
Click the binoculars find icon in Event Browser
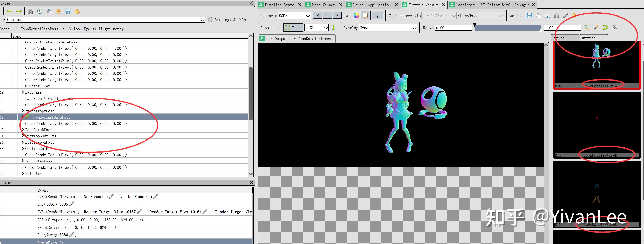(x=30, y=11)
